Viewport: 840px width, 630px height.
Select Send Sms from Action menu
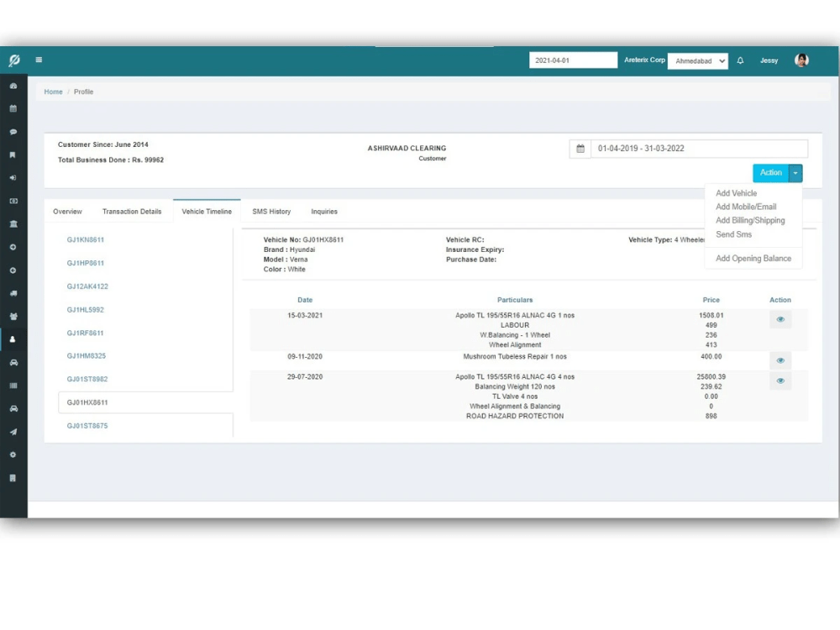pyautogui.click(x=733, y=234)
